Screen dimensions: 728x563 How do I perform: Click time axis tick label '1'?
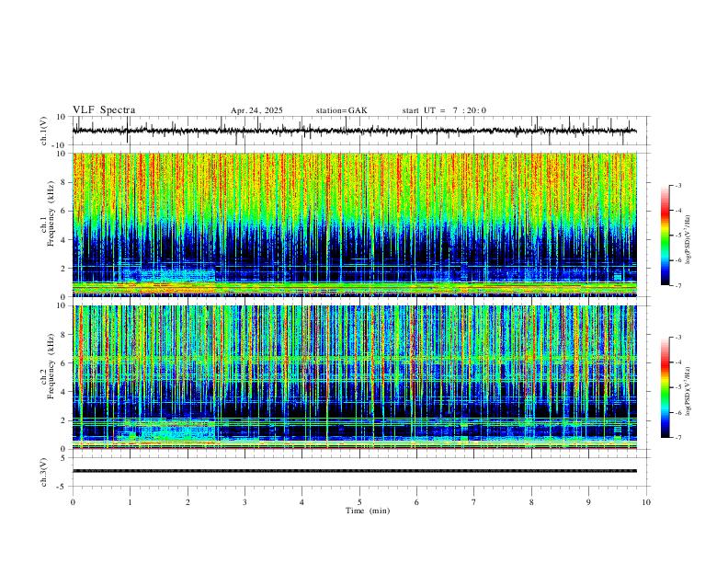[x=130, y=502]
